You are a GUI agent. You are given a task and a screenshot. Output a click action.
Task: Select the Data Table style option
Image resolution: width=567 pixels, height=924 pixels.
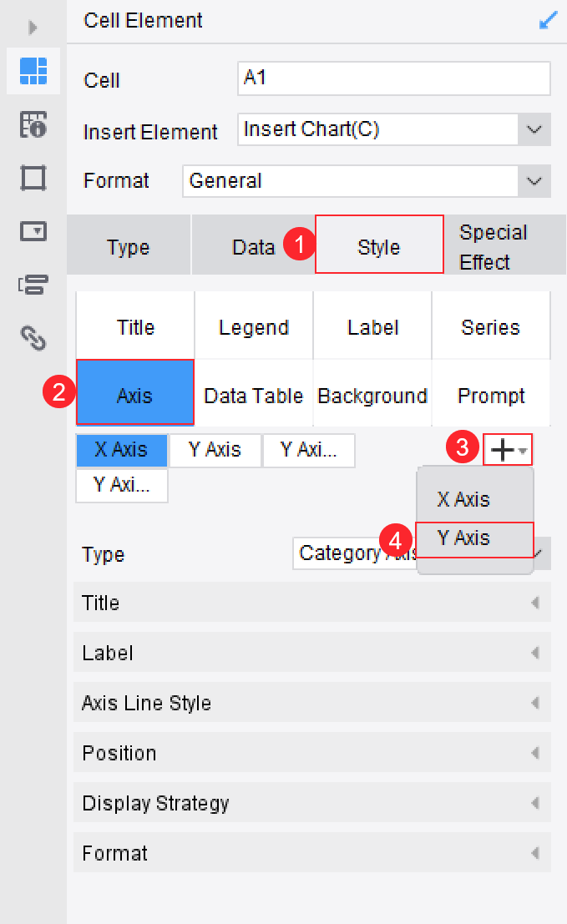[254, 393]
